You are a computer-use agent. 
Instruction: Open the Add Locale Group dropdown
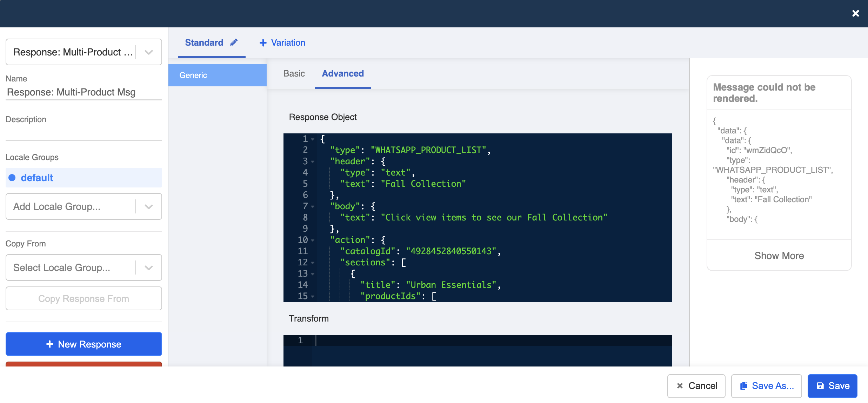point(149,206)
